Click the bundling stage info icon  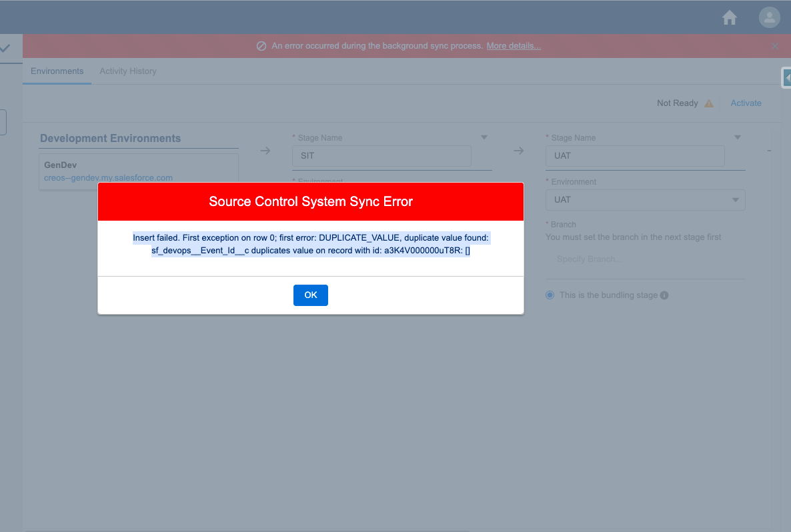(664, 295)
